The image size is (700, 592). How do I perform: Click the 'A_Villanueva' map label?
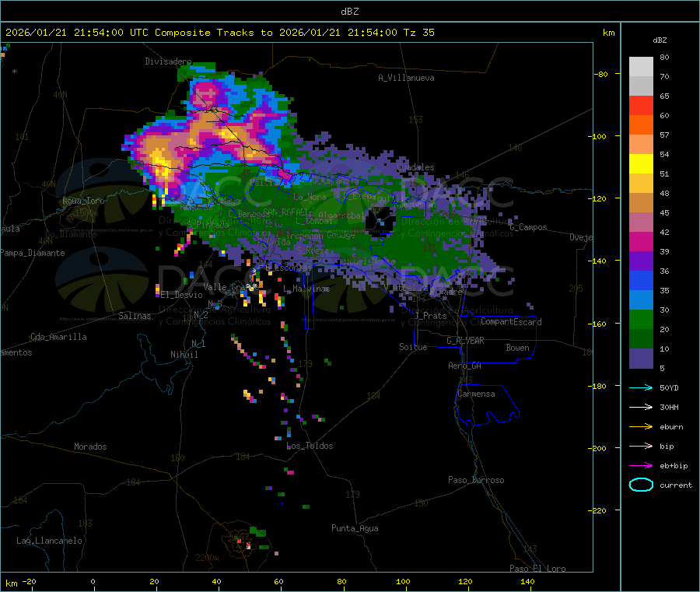point(406,78)
